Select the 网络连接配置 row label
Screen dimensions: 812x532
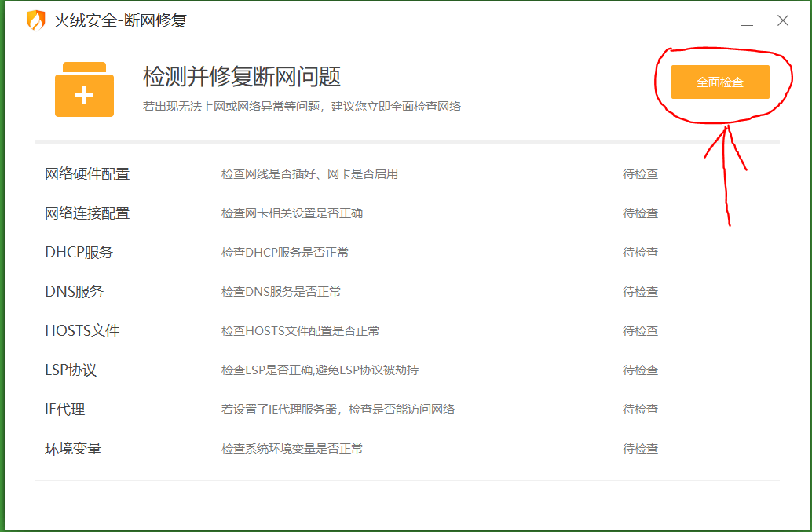click(87, 213)
